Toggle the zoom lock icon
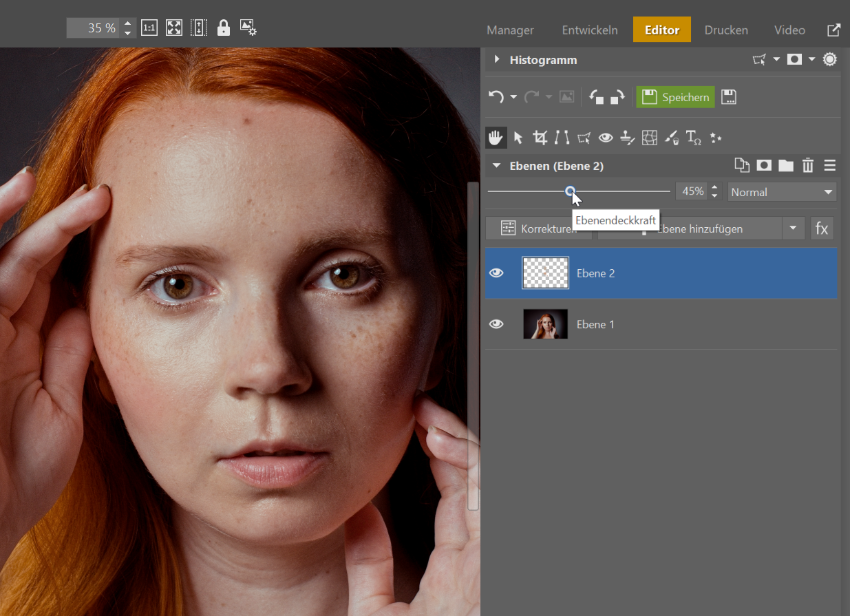Viewport: 850px width, 616px height. 223,28
